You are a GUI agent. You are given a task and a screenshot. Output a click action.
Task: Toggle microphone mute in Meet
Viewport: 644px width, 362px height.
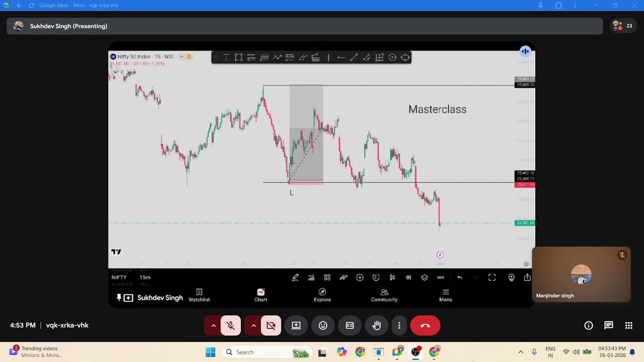tap(230, 326)
